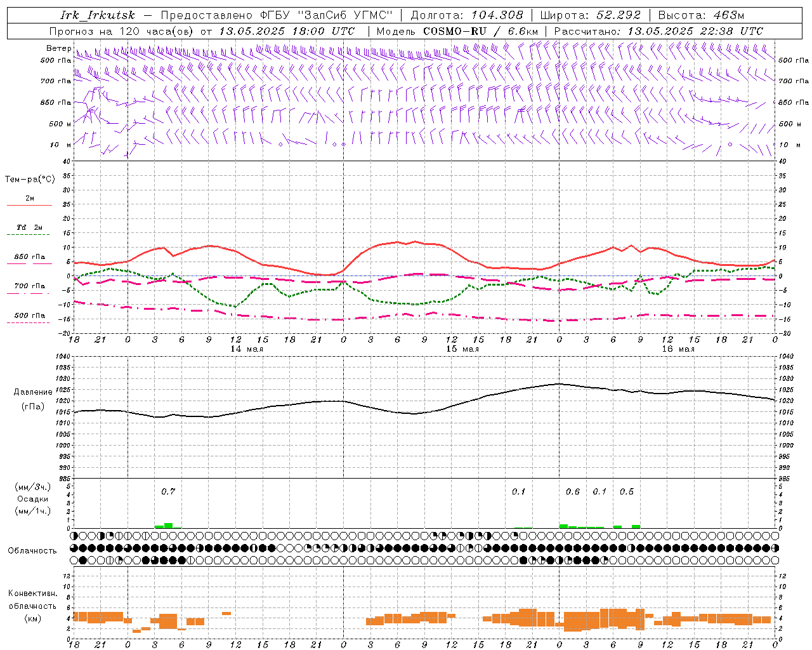Click the '0.5' precipitation amount value
Screen dimensions: 812x650
tap(627, 491)
